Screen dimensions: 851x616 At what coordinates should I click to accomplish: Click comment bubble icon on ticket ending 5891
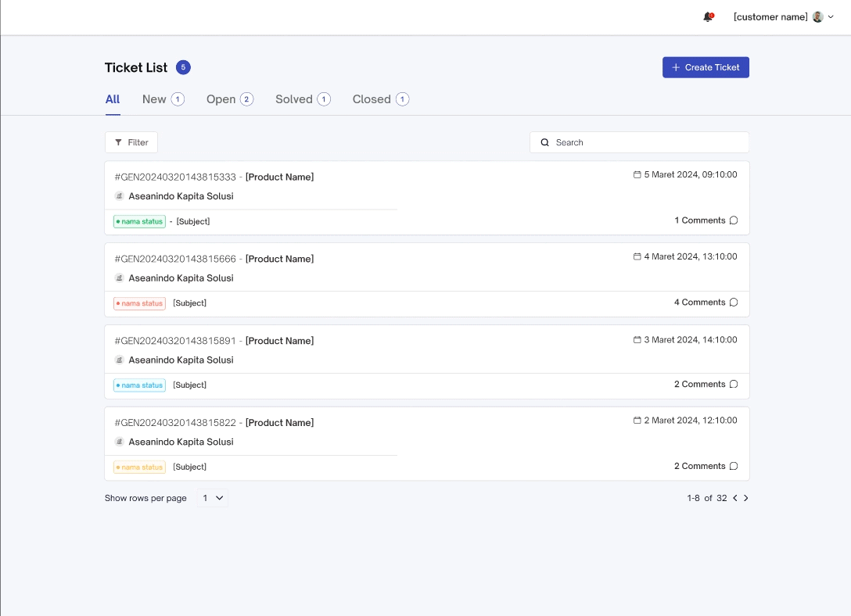[734, 385]
